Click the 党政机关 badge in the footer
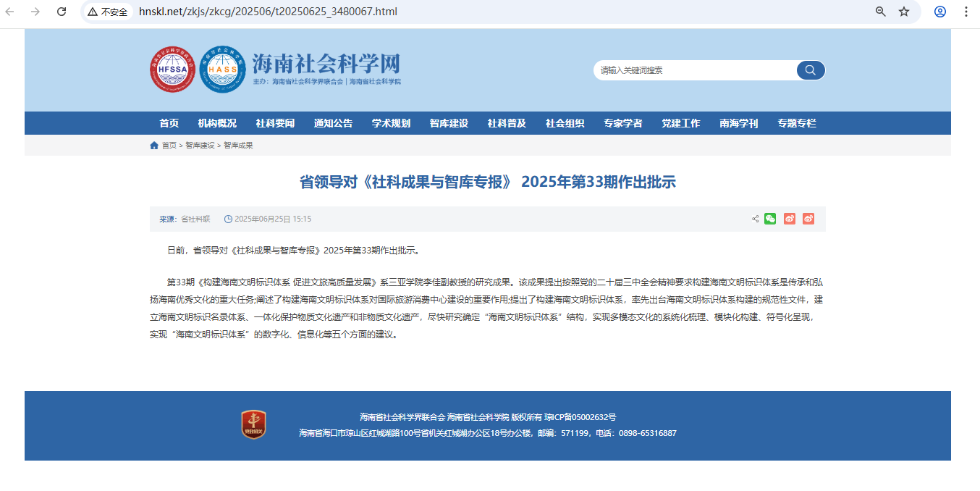Image resolution: width=980 pixels, height=491 pixels. (x=253, y=424)
